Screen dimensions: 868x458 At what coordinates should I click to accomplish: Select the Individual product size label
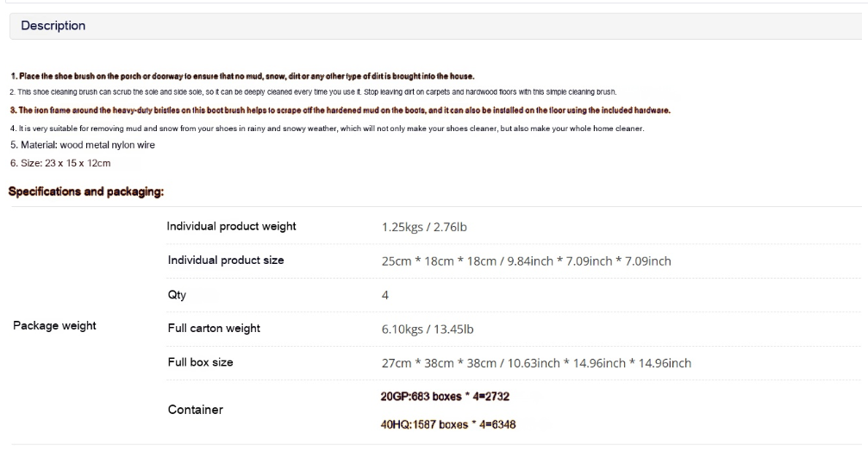coord(226,260)
